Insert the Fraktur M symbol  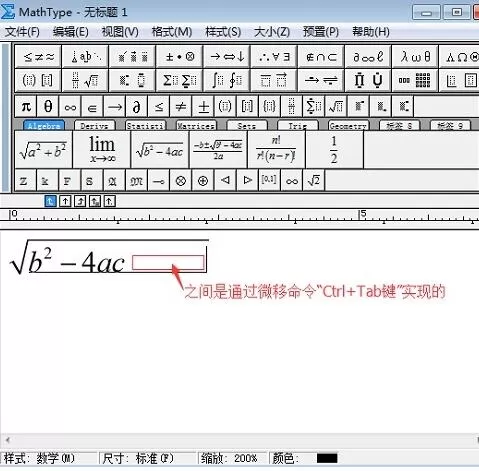[136, 181]
